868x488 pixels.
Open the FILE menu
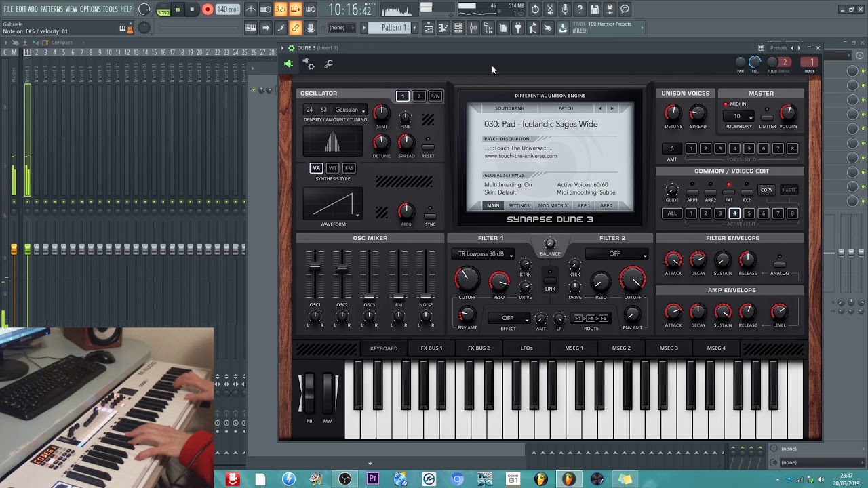pos(8,9)
